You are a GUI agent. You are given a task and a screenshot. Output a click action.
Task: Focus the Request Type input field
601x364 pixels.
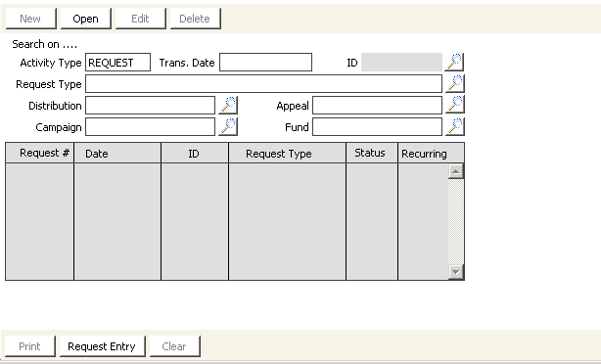coord(263,83)
